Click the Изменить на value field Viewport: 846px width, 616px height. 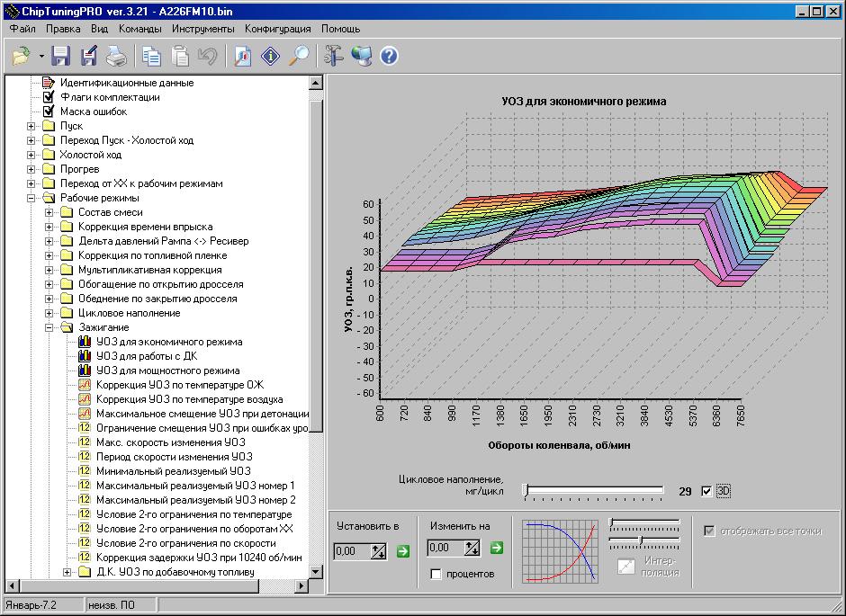click(x=445, y=548)
